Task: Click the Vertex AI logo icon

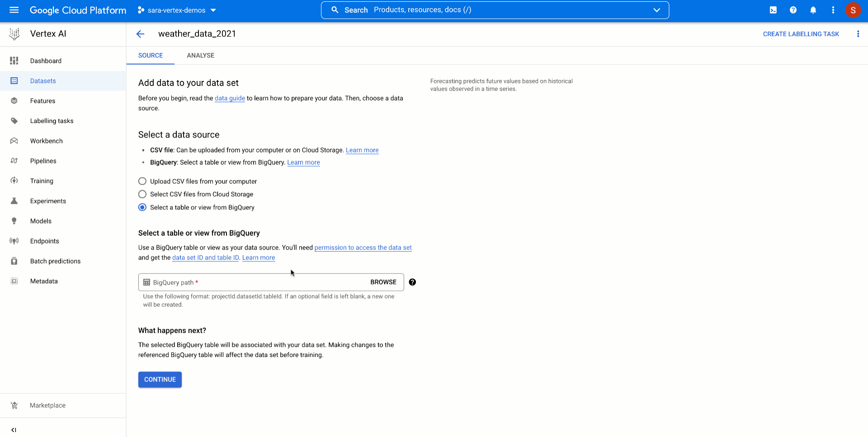Action: coord(14,34)
